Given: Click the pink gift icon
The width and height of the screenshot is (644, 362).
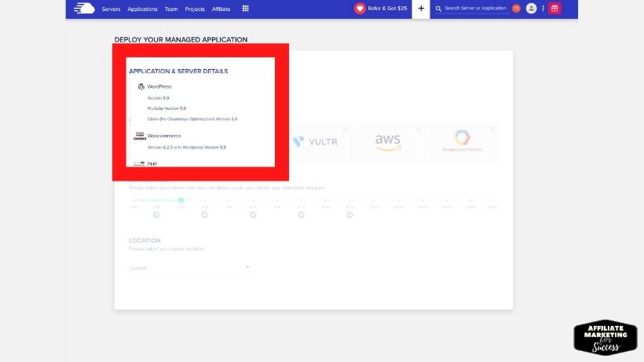Looking at the screenshot, I should pos(554,8).
